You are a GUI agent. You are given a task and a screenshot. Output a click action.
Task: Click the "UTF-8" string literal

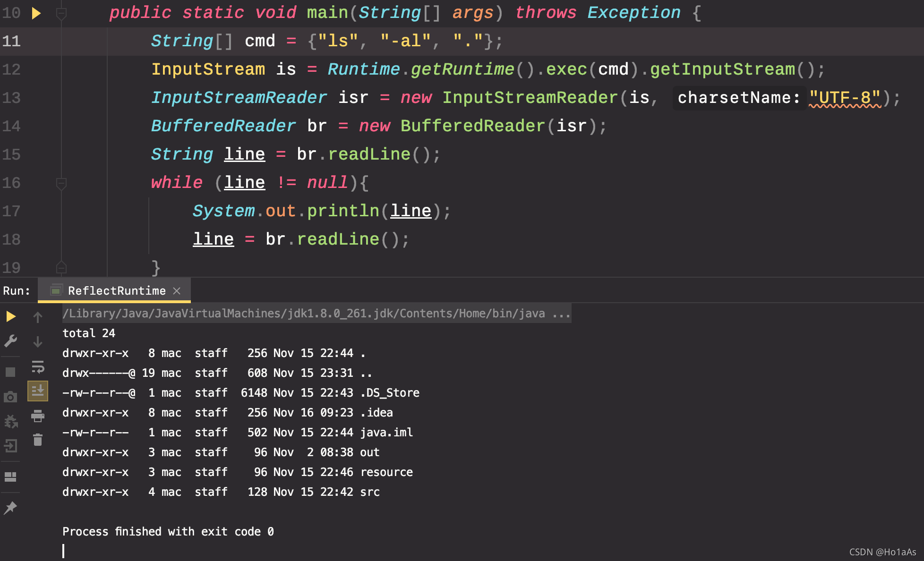point(845,98)
